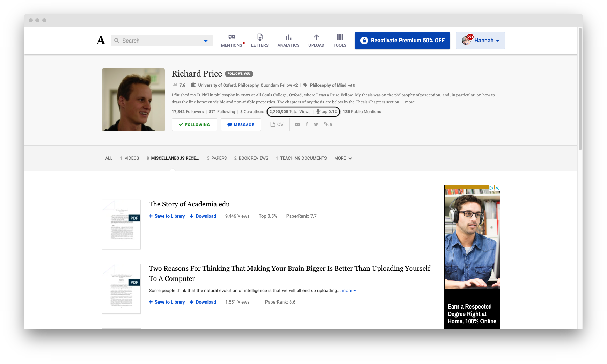
Task: Expand the search bar dropdown arrow
Action: pos(206,41)
